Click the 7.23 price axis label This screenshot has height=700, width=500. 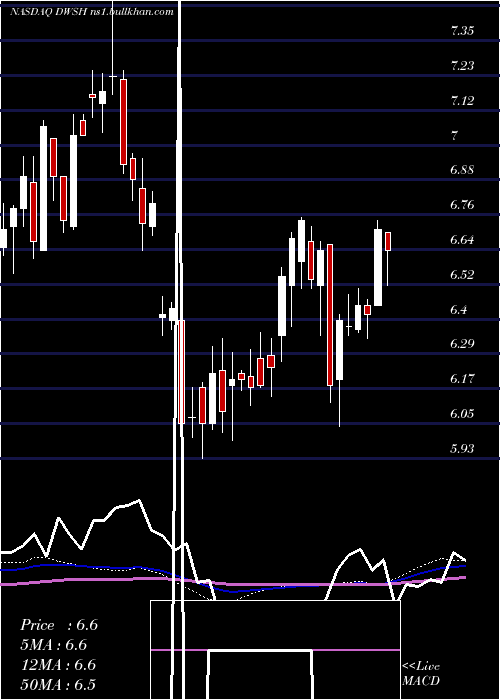(462, 66)
